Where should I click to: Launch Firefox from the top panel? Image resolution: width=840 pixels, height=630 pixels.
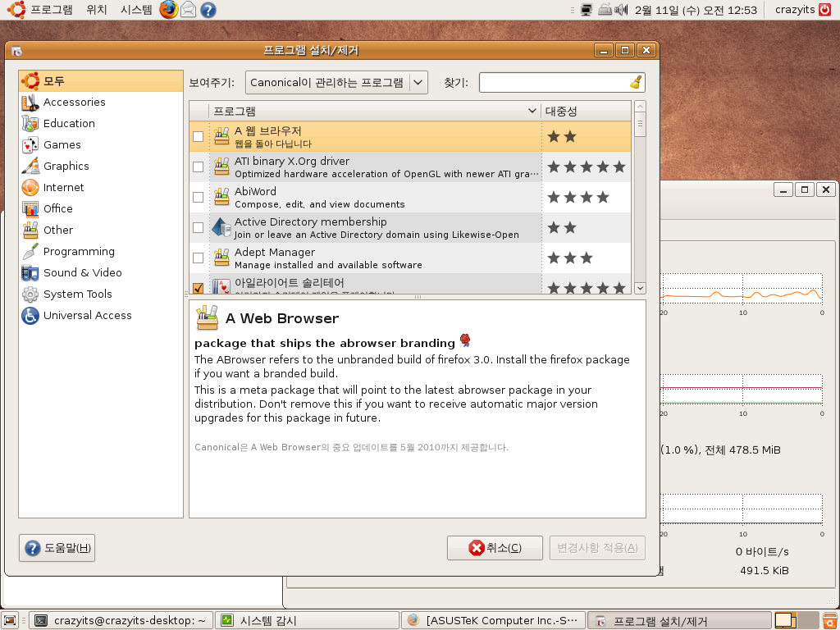point(169,10)
